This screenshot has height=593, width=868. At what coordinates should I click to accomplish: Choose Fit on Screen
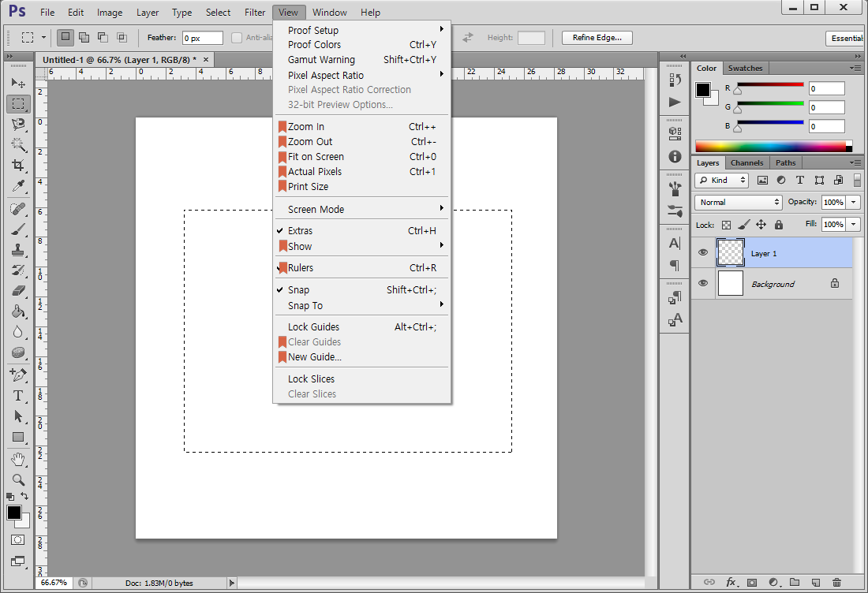[x=362, y=157]
